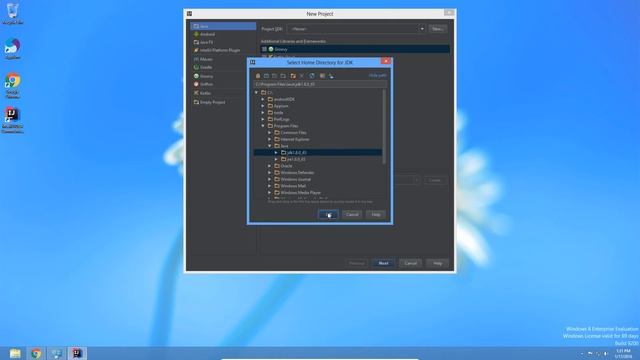Screen dimensions: 640x360
Task: Tick the Groovy library checkbox
Action: tap(264, 49)
